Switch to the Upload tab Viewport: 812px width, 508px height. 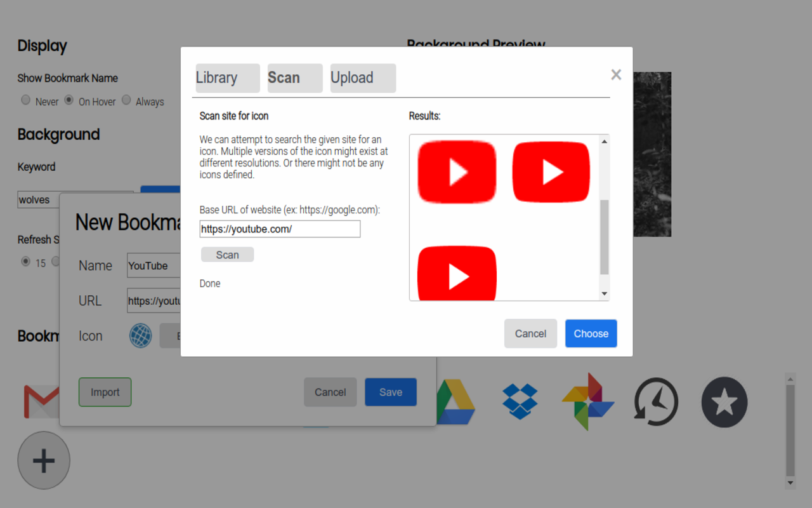coord(363,78)
